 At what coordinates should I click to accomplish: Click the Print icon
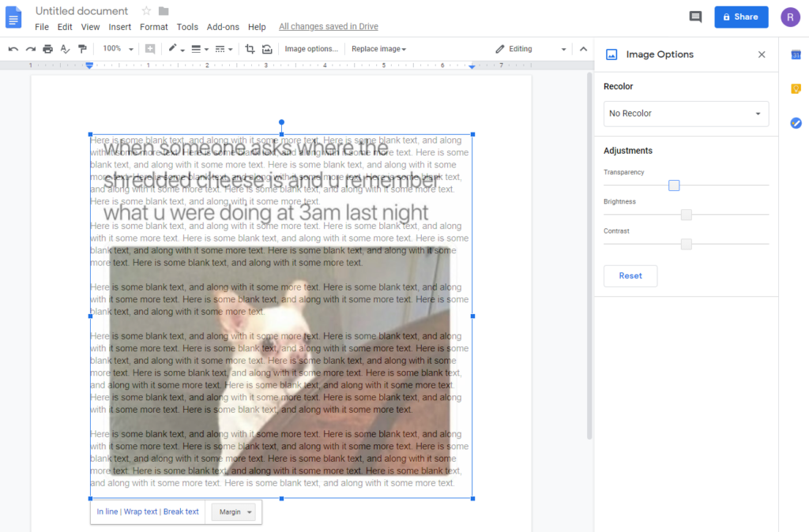(47, 48)
